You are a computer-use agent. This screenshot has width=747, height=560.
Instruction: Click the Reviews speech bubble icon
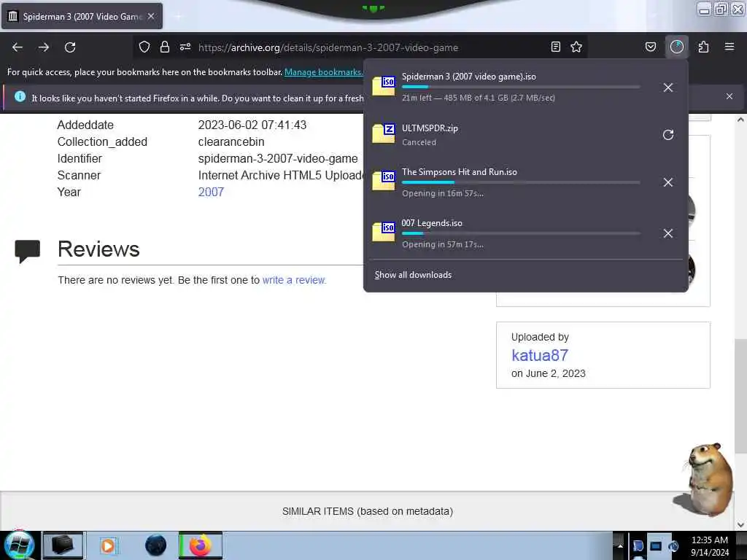[x=28, y=252]
